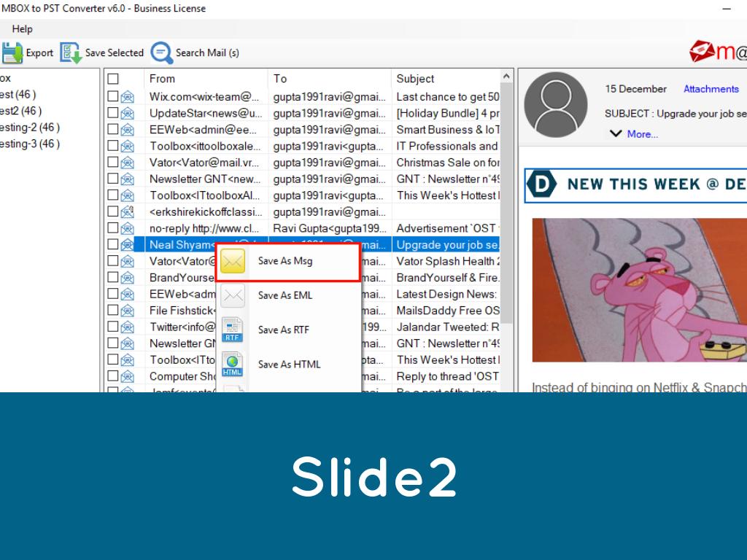747x560 pixels.
Task: Click the Save As HTML globe icon
Action: point(233,365)
